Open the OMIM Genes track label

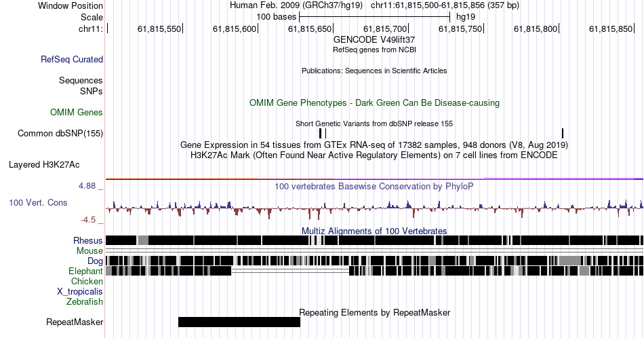(77, 112)
